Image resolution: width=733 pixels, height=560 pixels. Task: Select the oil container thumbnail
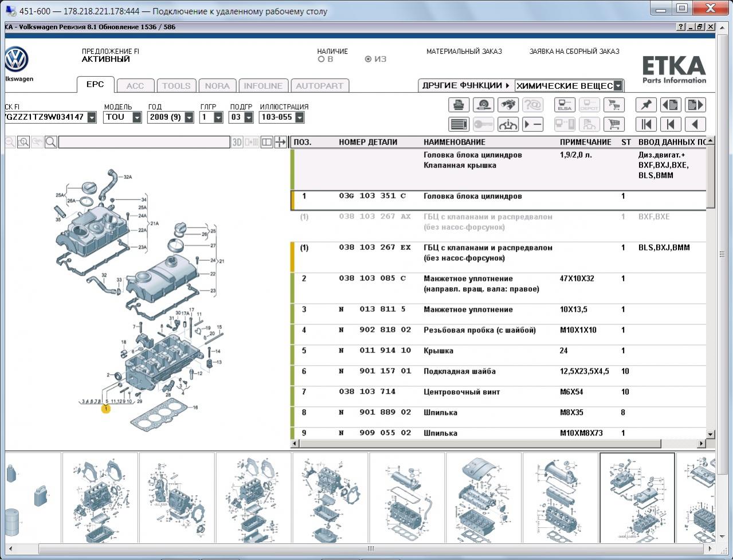pos(33,498)
